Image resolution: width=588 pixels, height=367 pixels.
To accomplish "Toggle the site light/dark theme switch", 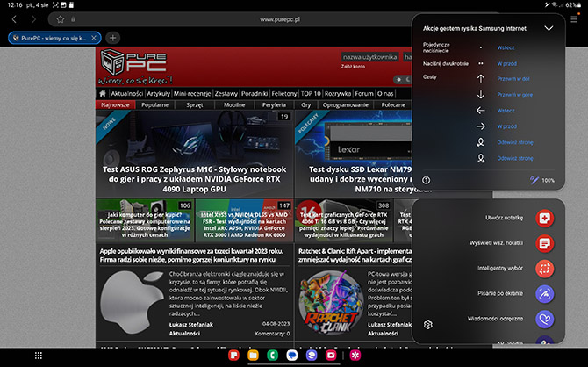I will pyautogui.click(x=403, y=80).
